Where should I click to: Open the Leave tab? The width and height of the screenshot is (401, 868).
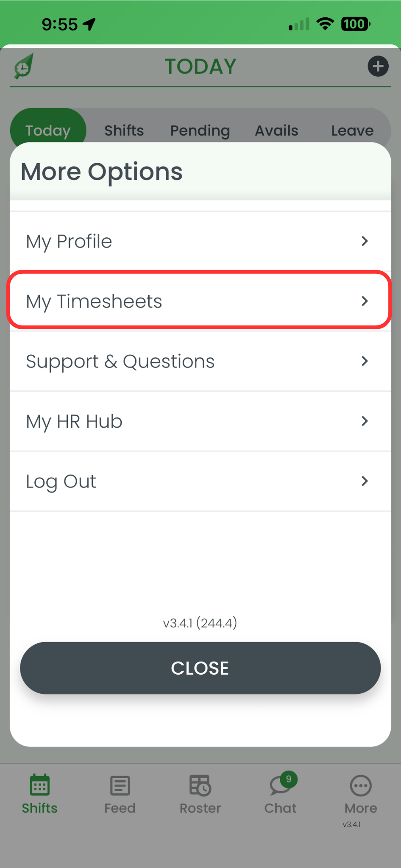point(352,130)
